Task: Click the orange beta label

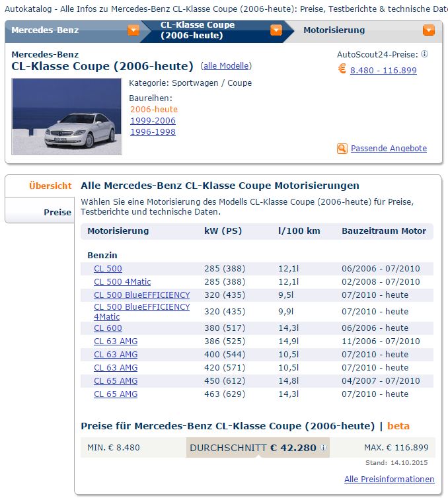Action: [x=398, y=426]
